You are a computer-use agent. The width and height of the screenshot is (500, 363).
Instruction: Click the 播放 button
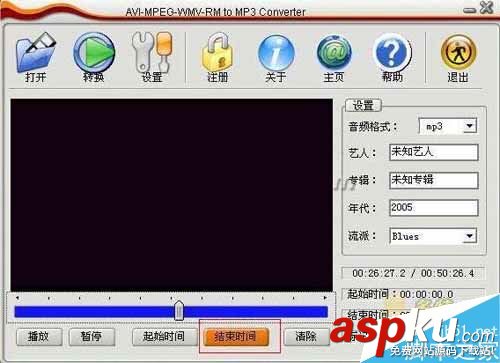39,337
